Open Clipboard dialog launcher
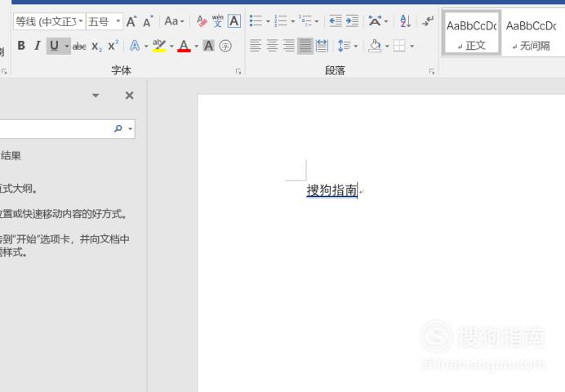This screenshot has width=565, height=392. (4, 71)
